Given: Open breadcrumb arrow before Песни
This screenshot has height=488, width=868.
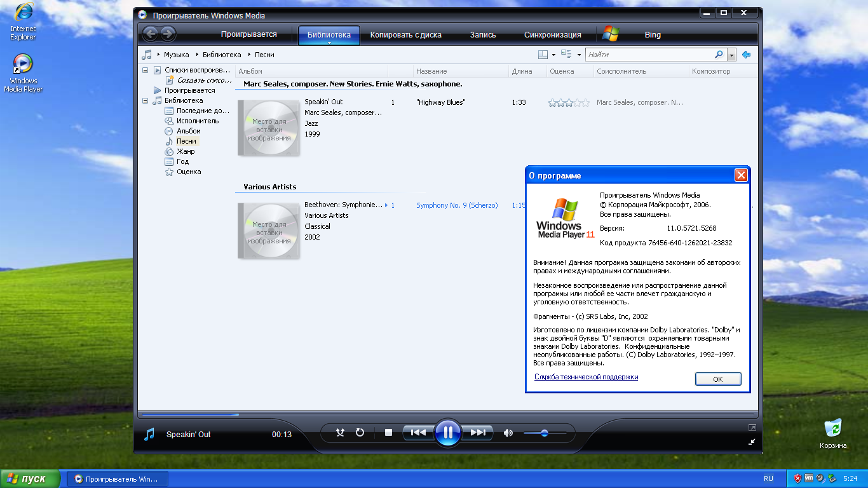Looking at the screenshot, I should point(249,55).
